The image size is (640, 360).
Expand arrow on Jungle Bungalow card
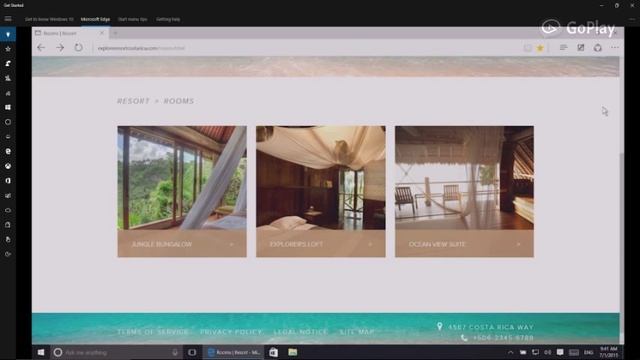(x=231, y=244)
